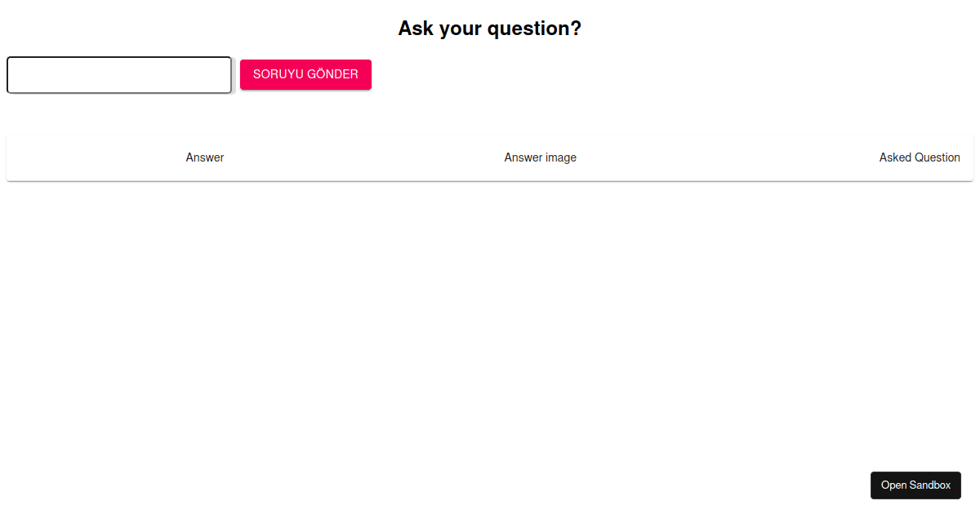Submit the question with SORUYU GÖNDER
Viewport: 980px width, 514px height.
pos(305,74)
